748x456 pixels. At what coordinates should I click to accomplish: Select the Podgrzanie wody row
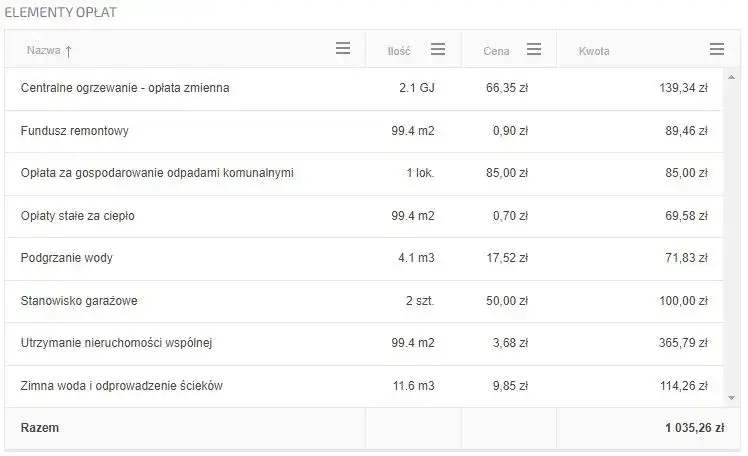(x=67, y=258)
